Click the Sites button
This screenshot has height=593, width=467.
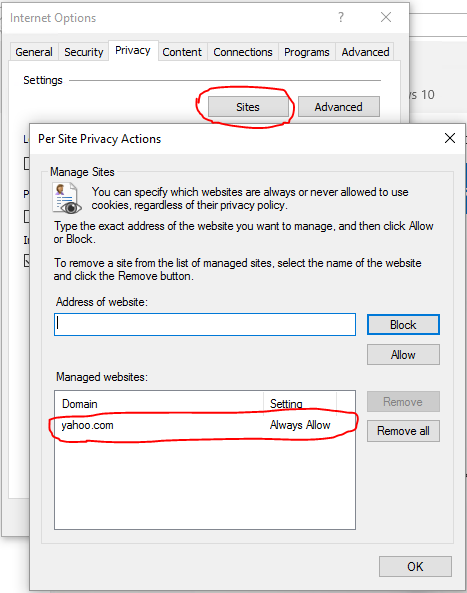(x=248, y=107)
